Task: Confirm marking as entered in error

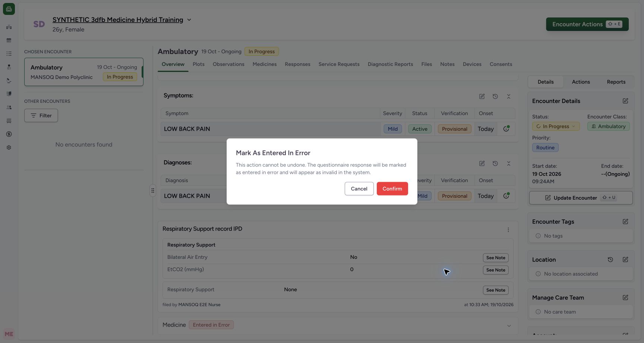Action: point(392,189)
